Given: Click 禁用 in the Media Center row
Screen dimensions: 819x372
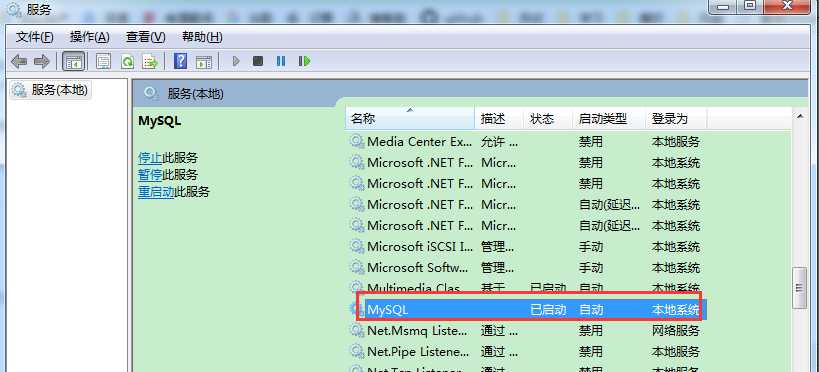Looking at the screenshot, I should click(x=591, y=142).
